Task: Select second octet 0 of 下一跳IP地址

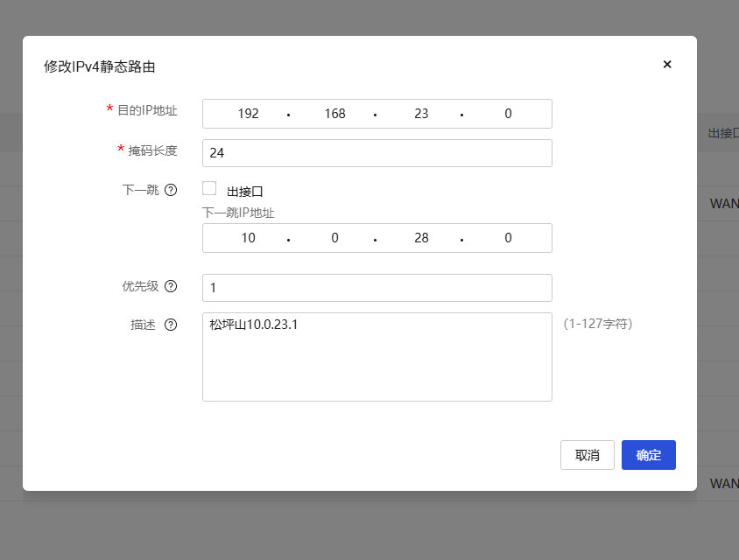Action: pos(334,238)
